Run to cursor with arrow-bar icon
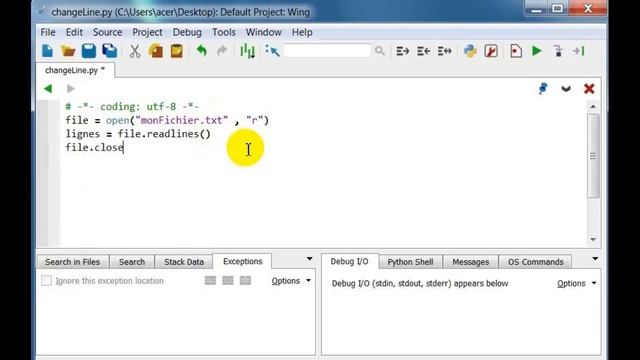Screen dimensions: 640x360 click(x=579, y=51)
